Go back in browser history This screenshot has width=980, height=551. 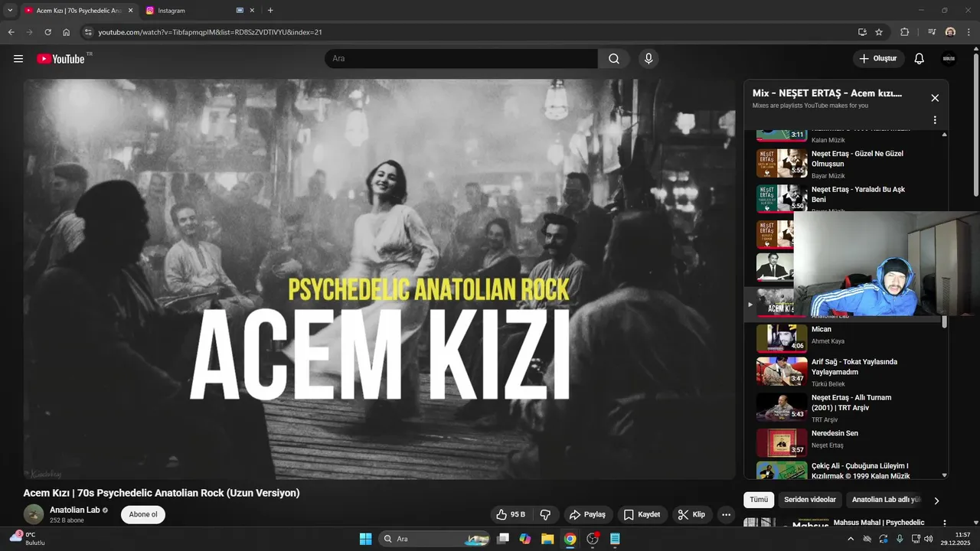[11, 32]
